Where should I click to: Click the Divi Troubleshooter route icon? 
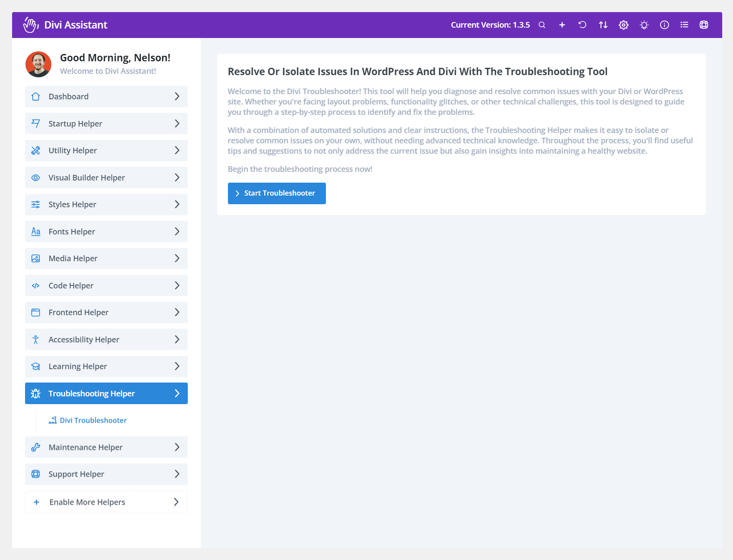53,421
